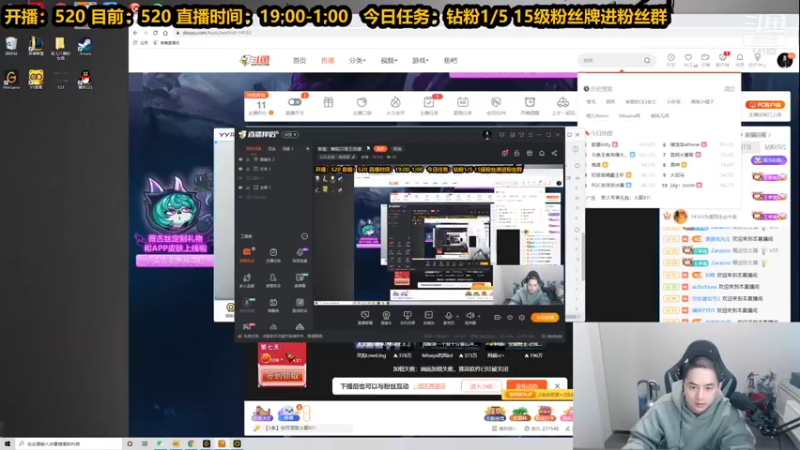Click the Windows taskbar search box
800x450 pixels.
(68, 444)
